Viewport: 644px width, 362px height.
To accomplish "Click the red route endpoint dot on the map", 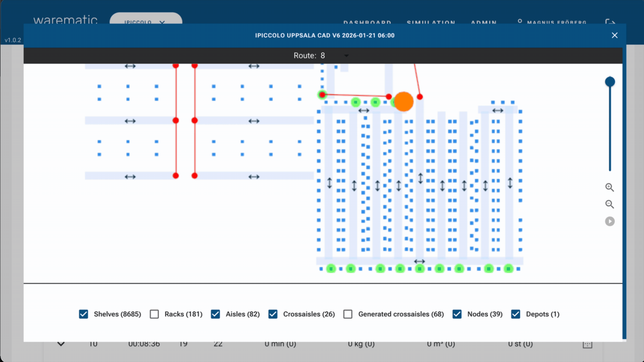I will click(x=419, y=97).
